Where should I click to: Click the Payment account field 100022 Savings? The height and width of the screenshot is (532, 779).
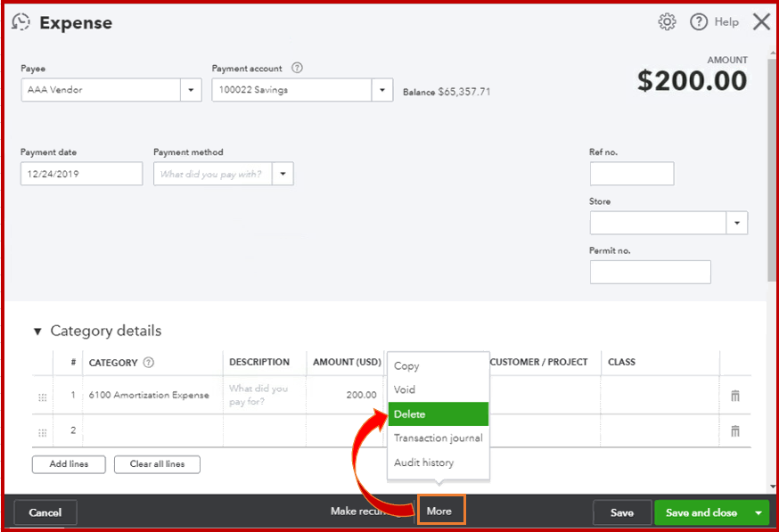pos(291,90)
